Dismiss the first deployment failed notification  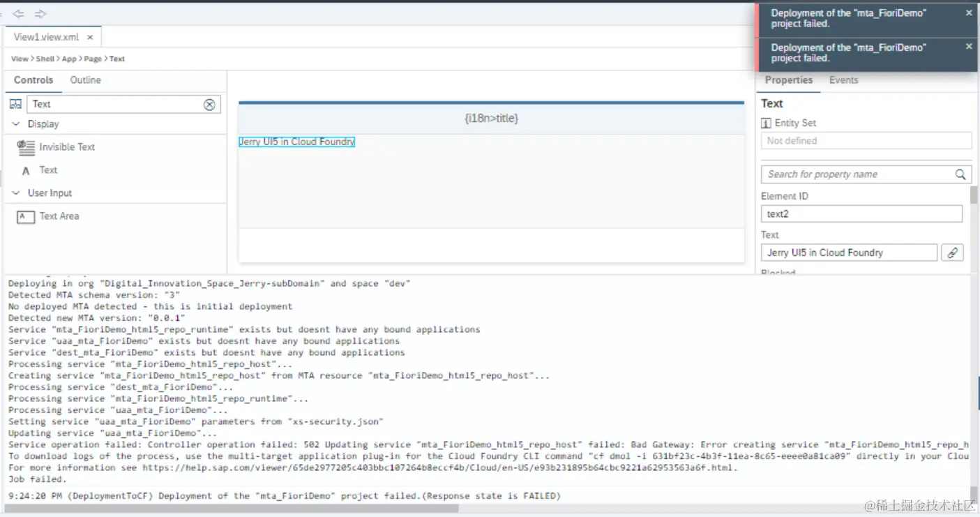point(969,13)
